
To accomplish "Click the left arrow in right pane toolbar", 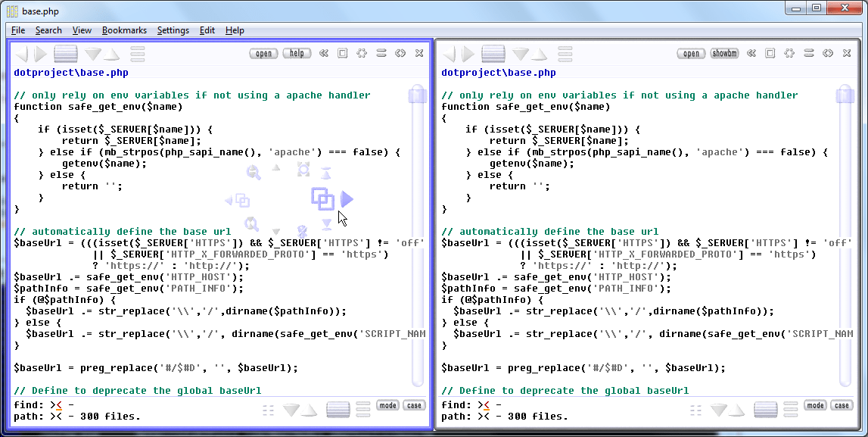I will click(449, 54).
